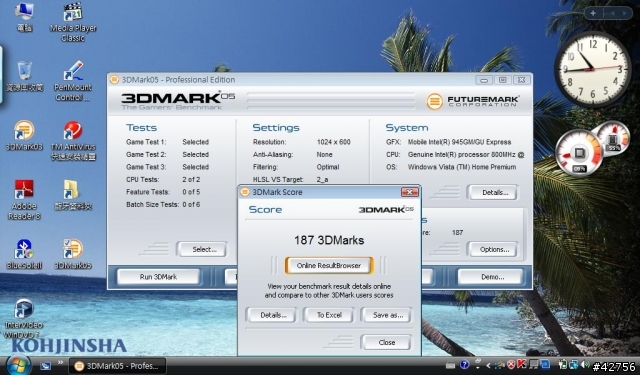Select the yellow folder desktop icon
This screenshot has width=640, height=375.
tap(73, 195)
